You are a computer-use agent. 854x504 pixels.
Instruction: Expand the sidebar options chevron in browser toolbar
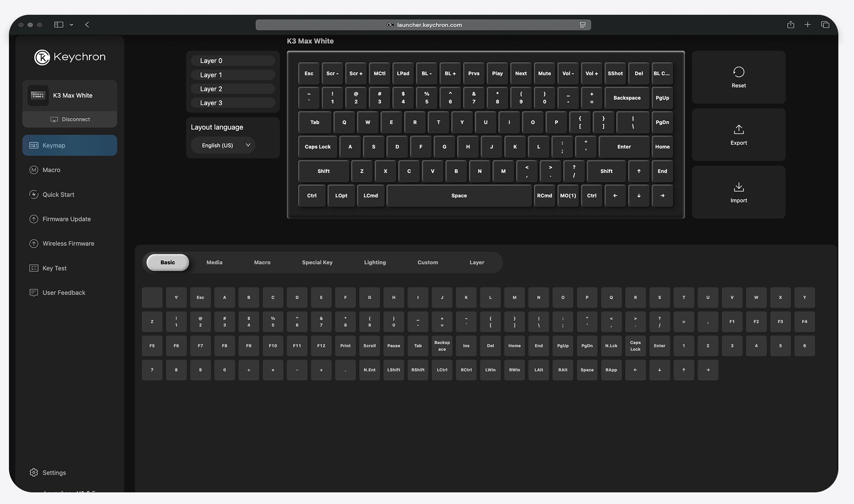tap(71, 25)
